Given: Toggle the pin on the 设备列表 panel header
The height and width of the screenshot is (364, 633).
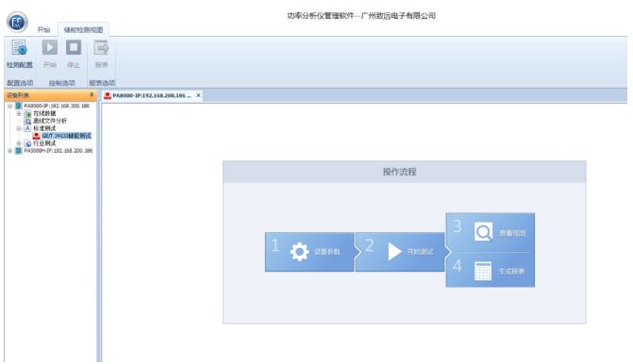Looking at the screenshot, I should pos(92,95).
